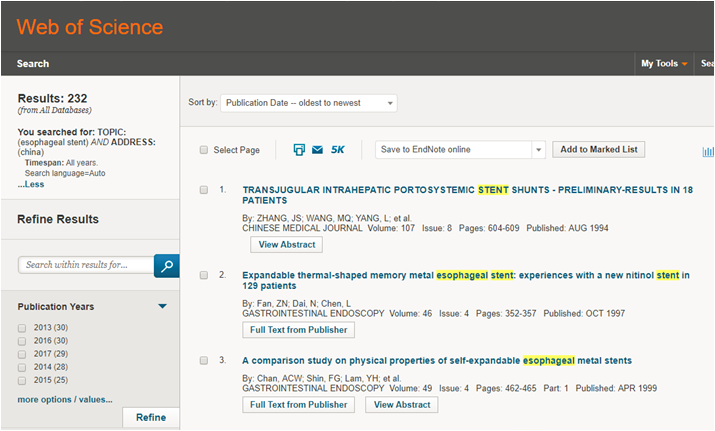Tick the 2013 publication year checkbox
Screen dimensions: 715x431
pos(22,328)
